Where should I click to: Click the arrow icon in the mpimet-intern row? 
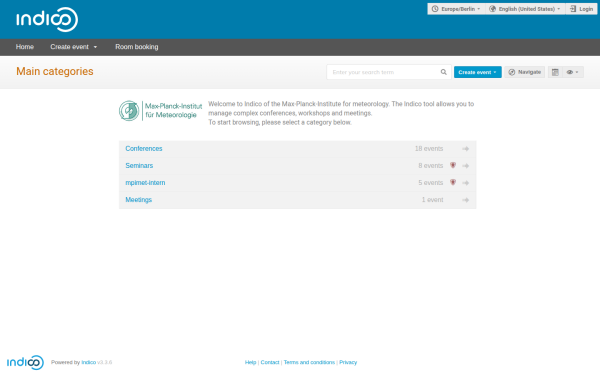coord(466,183)
